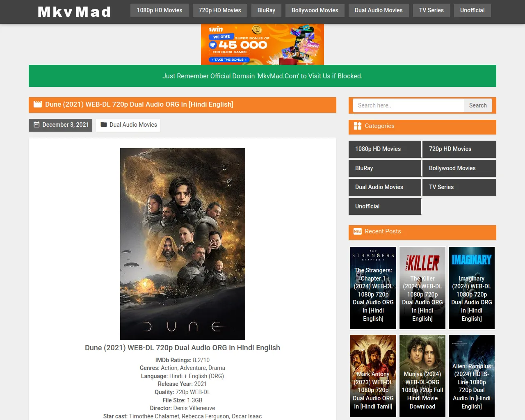
Task: Open 1080p HD Movies in top navigation
Action: coord(160,10)
